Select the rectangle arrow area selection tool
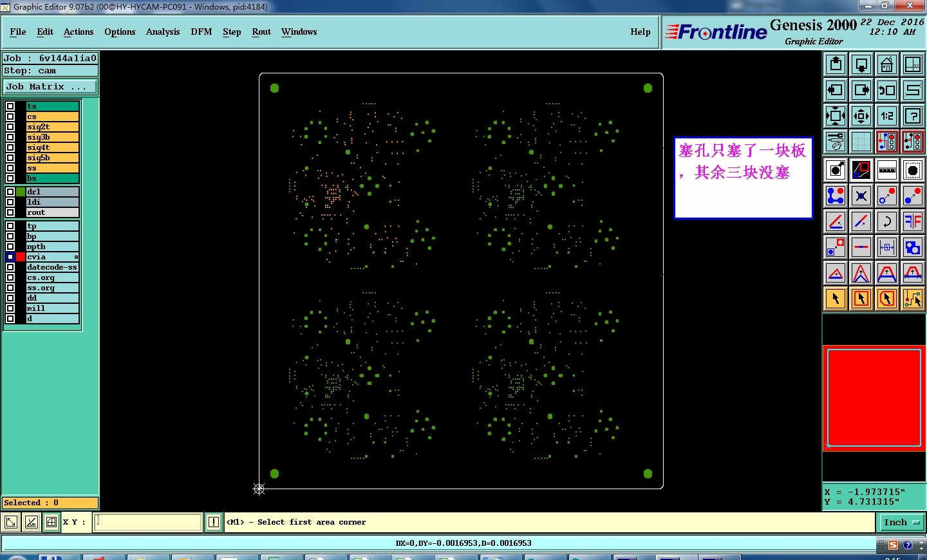The image size is (927, 560). tap(861, 299)
